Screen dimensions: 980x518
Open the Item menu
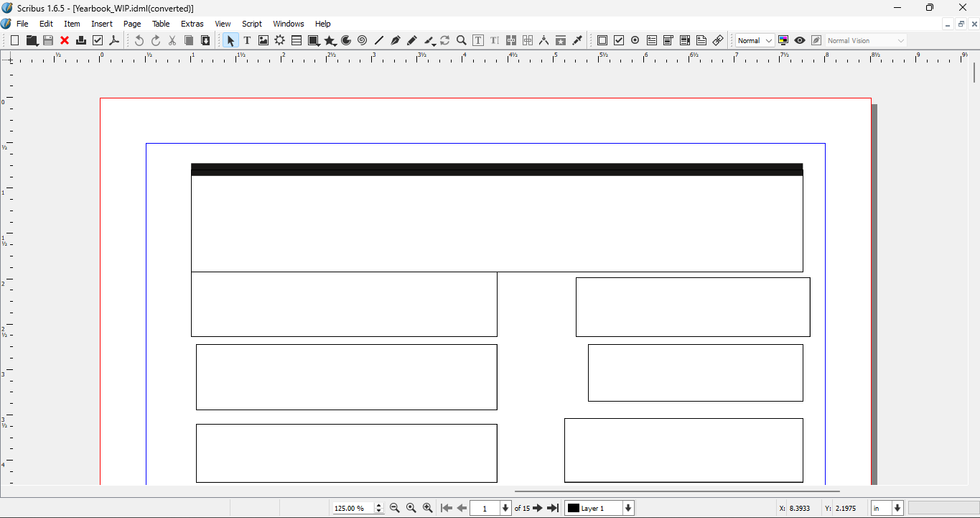coord(72,24)
